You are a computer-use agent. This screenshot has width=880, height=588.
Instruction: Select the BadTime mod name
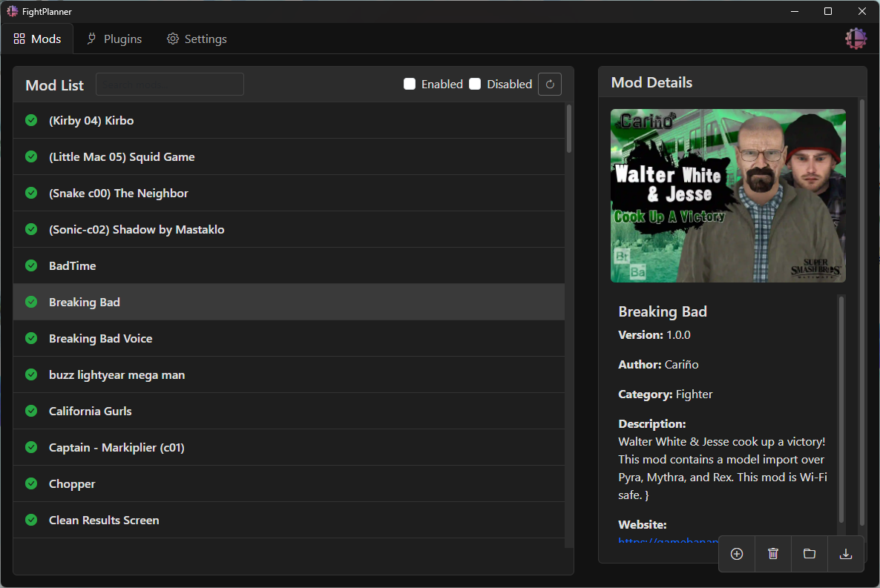click(x=73, y=266)
